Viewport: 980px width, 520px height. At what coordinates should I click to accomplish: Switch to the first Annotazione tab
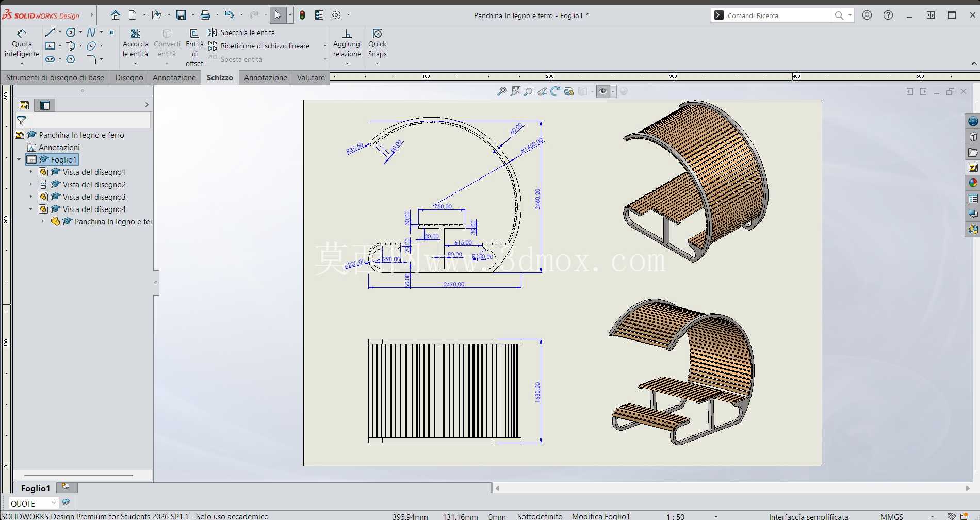(x=174, y=78)
